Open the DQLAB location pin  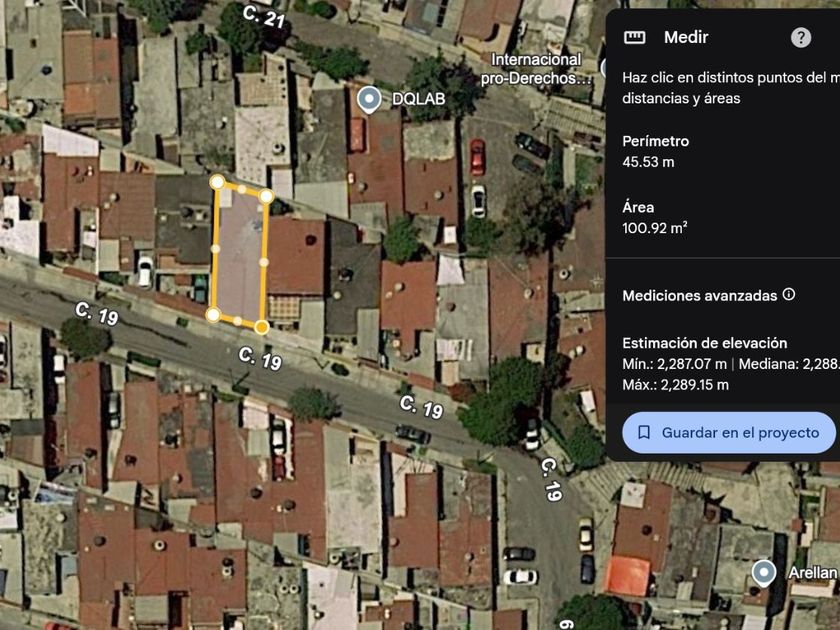369,100
